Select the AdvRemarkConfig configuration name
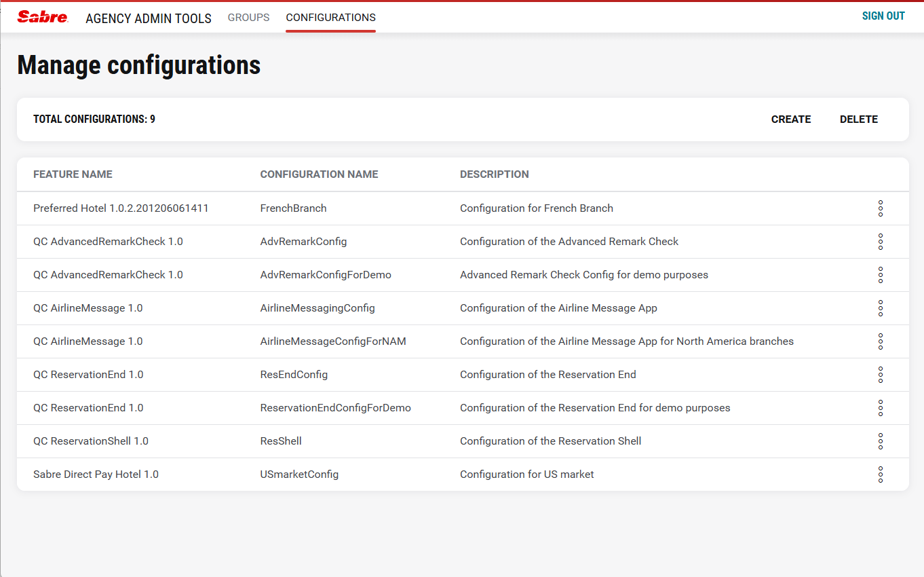Screen dimensions: 924x577 tap(304, 242)
